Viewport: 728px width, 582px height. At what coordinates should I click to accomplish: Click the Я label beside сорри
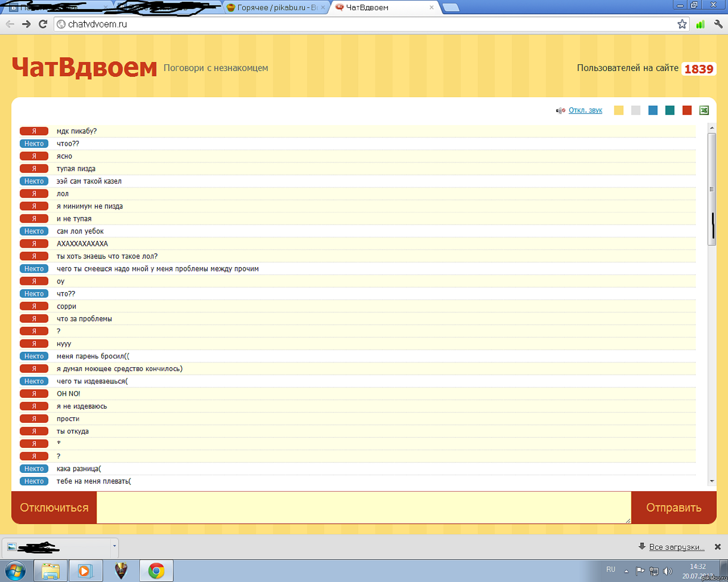coord(34,306)
